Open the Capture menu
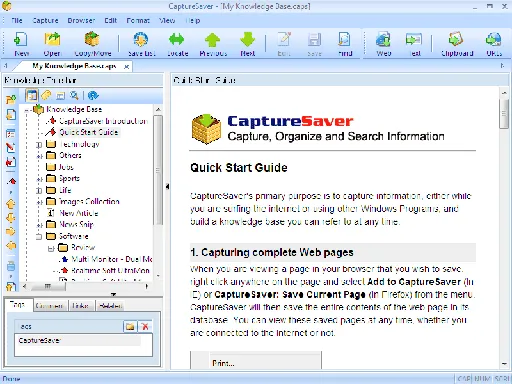This screenshot has height=384, width=512. 45,20
